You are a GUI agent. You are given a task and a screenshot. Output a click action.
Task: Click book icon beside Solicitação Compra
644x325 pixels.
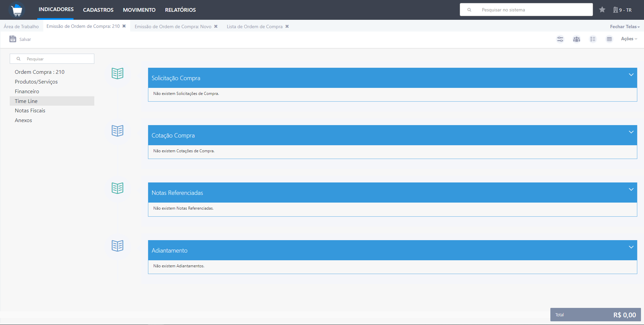[x=117, y=73]
